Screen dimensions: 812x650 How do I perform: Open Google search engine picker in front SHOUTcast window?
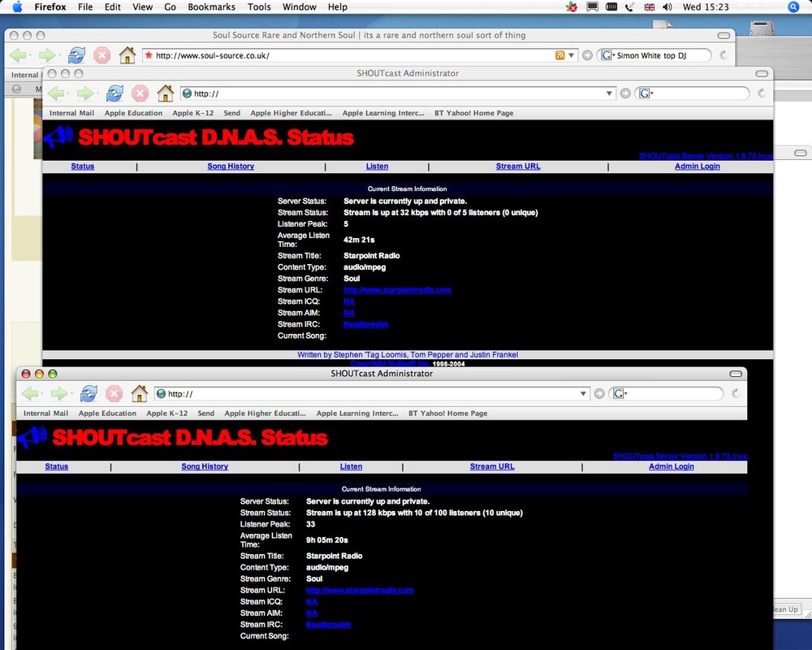[620, 394]
